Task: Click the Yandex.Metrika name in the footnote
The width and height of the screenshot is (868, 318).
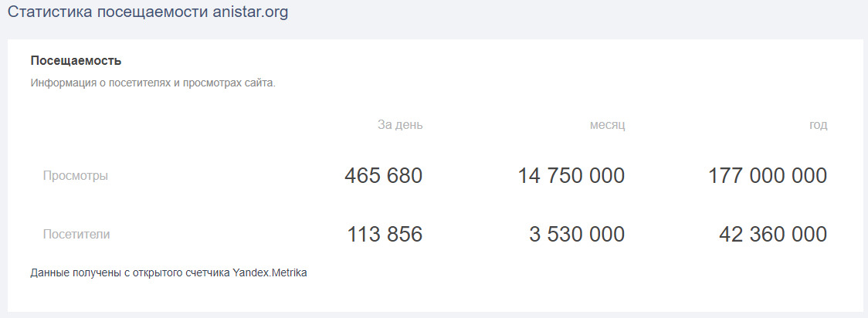Action: tap(270, 272)
